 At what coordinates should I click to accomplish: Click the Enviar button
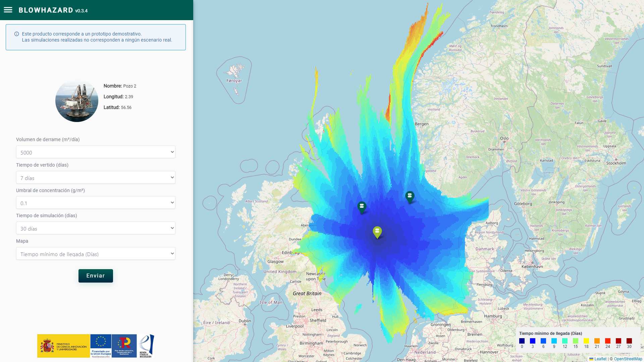coord(96,276)
